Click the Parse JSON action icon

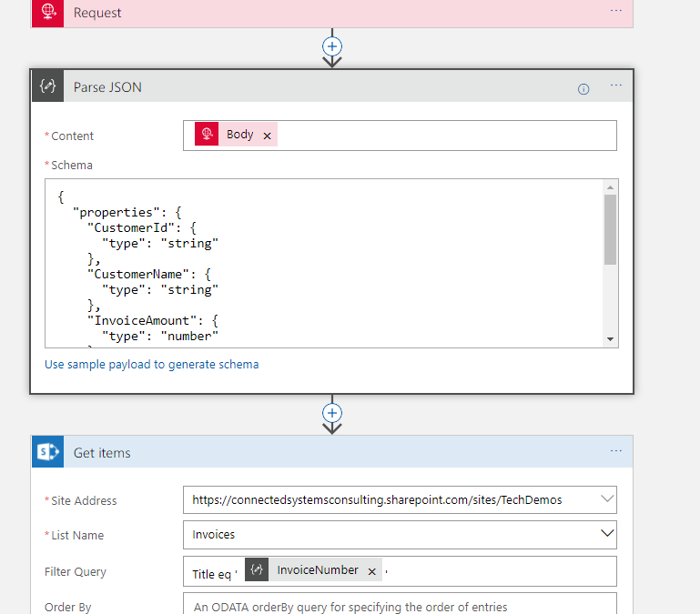(x=47, y=86)
